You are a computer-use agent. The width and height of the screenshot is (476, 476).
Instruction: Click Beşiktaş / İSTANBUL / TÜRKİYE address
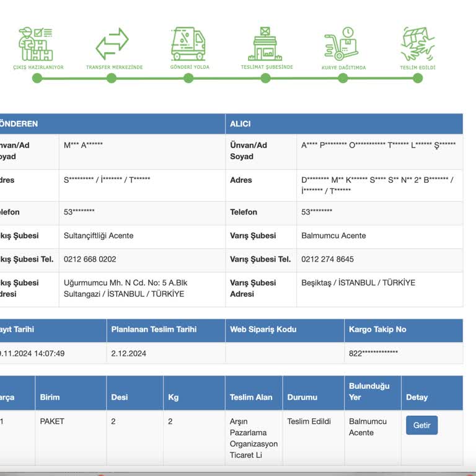(x=358, y=283)
